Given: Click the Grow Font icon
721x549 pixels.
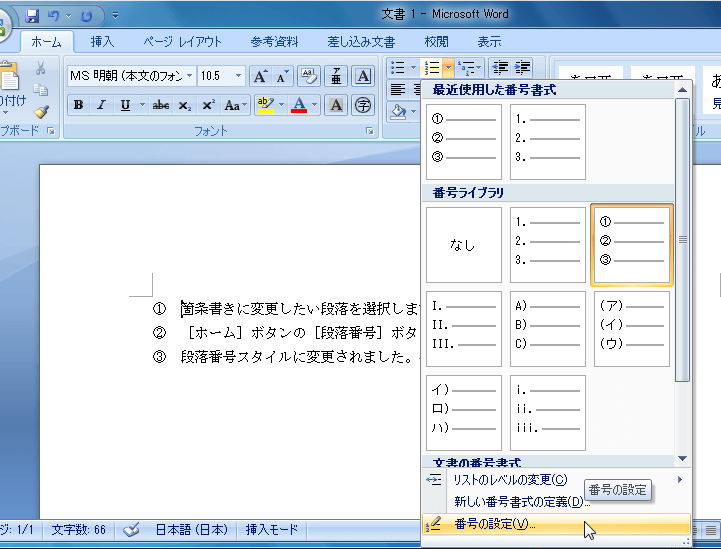Looking at the screenshot, I should (260, 76).
